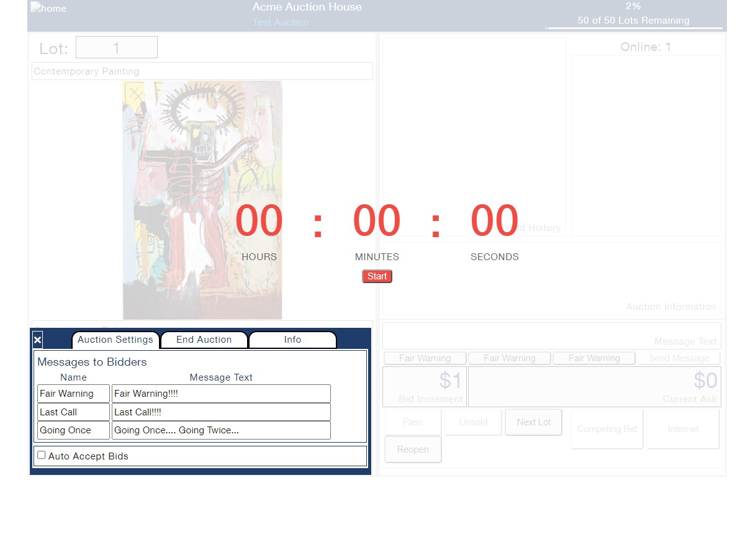Click the Internet bid button
This screenshot has height=560, width=753.
(x=683, y=429)
